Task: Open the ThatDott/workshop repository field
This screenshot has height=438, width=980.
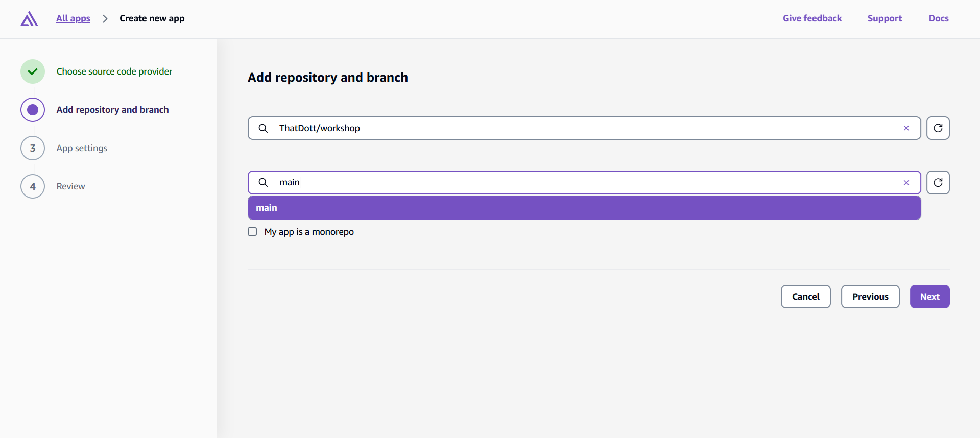Action: point(584,128)
